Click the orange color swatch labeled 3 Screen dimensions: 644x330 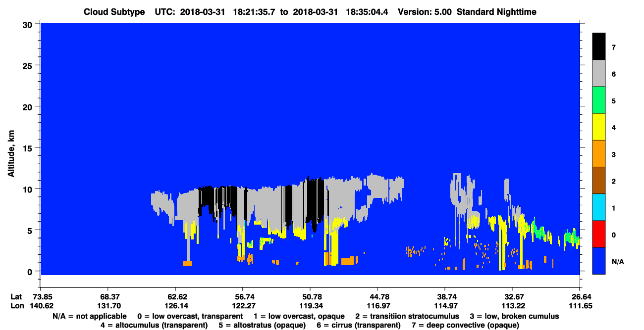pyautogui.click(x=599, y=154)
